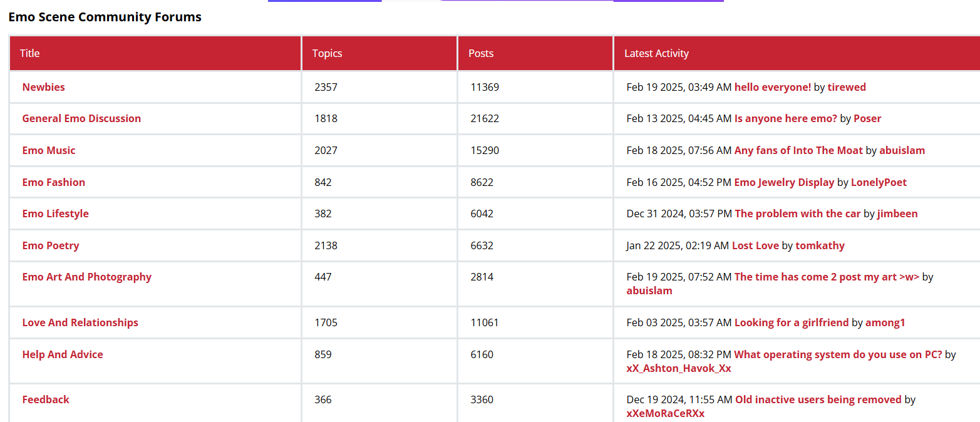Image resolution: width=980 pixels, height=422 pixels.
Task: Open 'Any fans of Into The Moat' topic
Action: pos(798,150)
